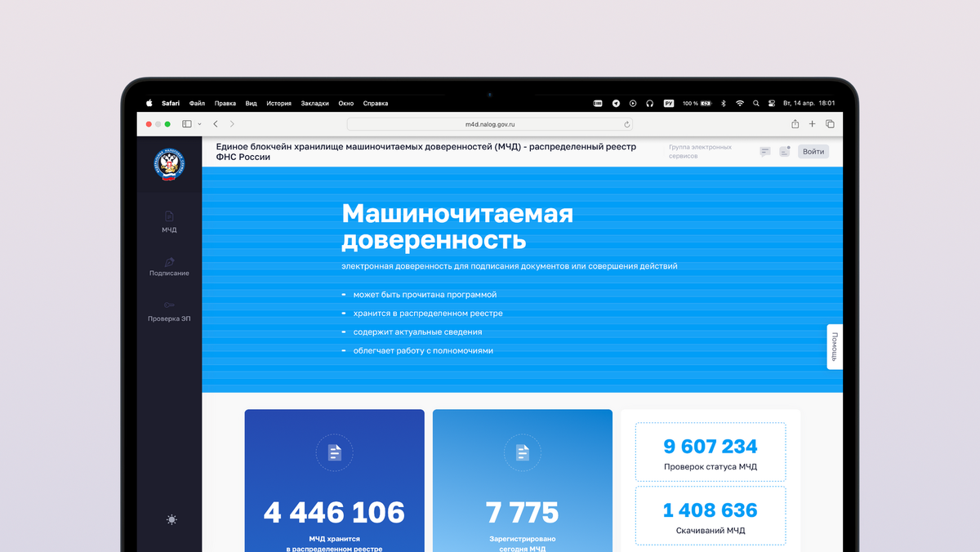980x552 pixels.
Task: Click the m4d.nalog.gov.ru address bar
Action: (x=490, y=124)
